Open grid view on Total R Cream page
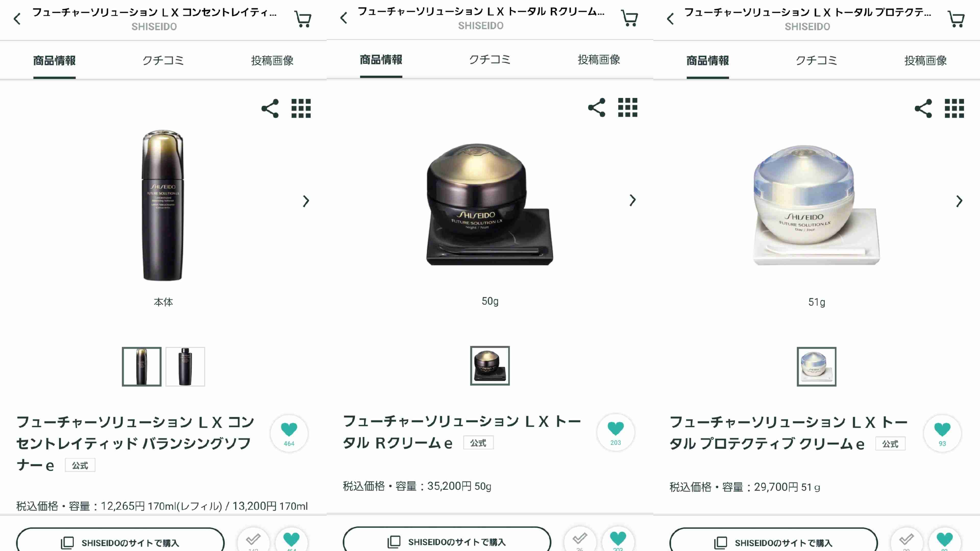 coord(628,108)
